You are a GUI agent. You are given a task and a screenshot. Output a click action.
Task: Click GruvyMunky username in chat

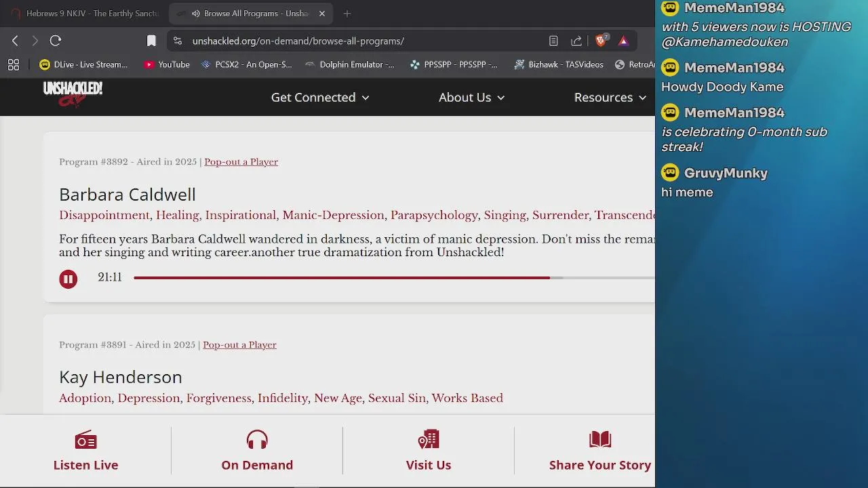[x=726, y=174]
